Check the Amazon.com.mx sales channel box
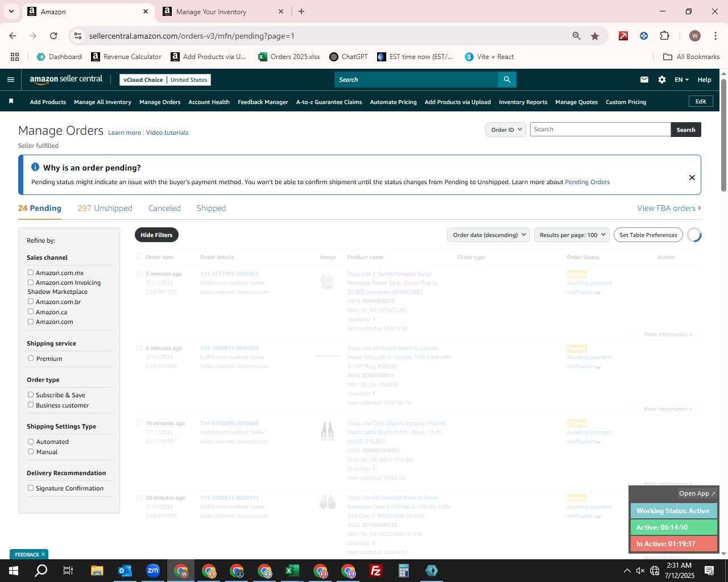The width and height of the screenshot is (728, 582). pos(31,272)
